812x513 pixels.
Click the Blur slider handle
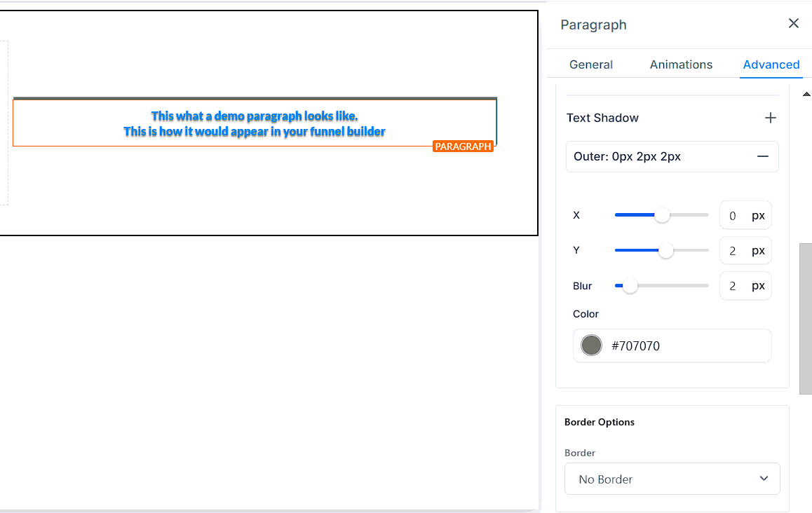(x=630, y=286)
